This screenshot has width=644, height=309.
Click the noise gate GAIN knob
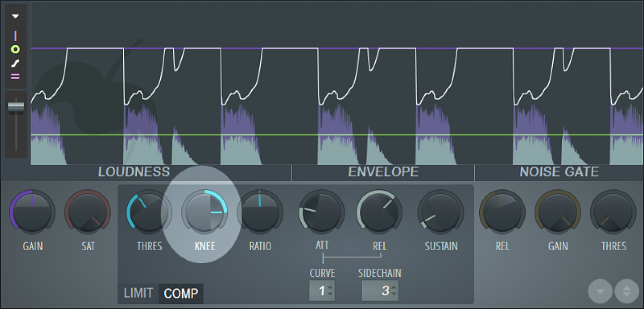558,212
